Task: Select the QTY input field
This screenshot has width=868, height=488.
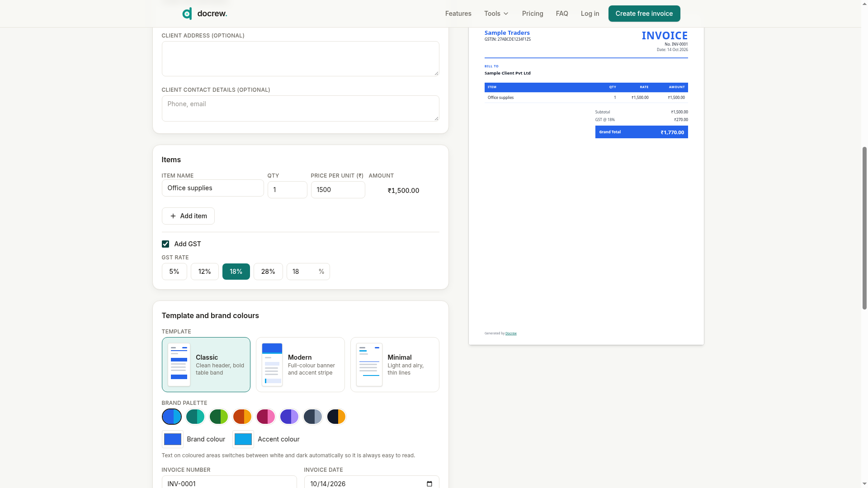Action: [x=287, y=190]
